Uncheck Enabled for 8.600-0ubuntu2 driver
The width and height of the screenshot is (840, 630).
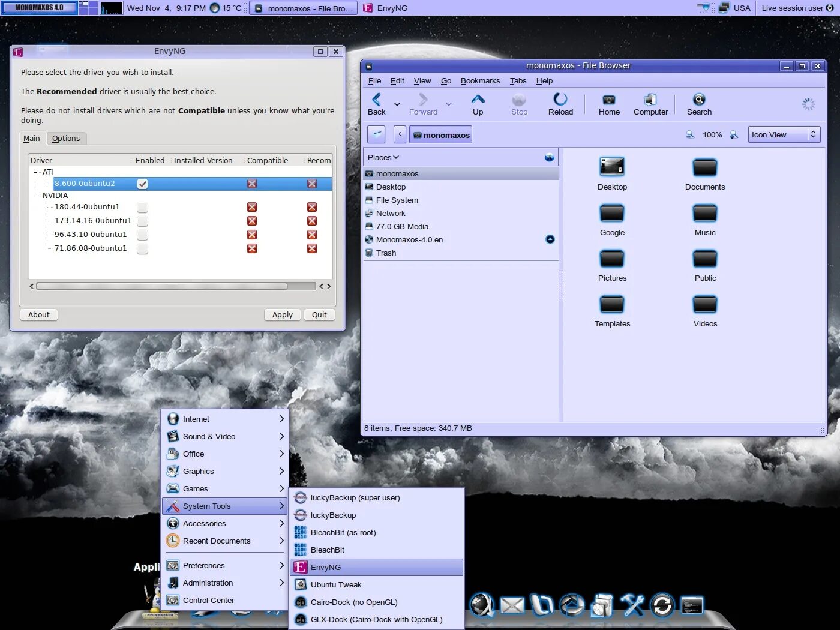(x=142, y=184)
